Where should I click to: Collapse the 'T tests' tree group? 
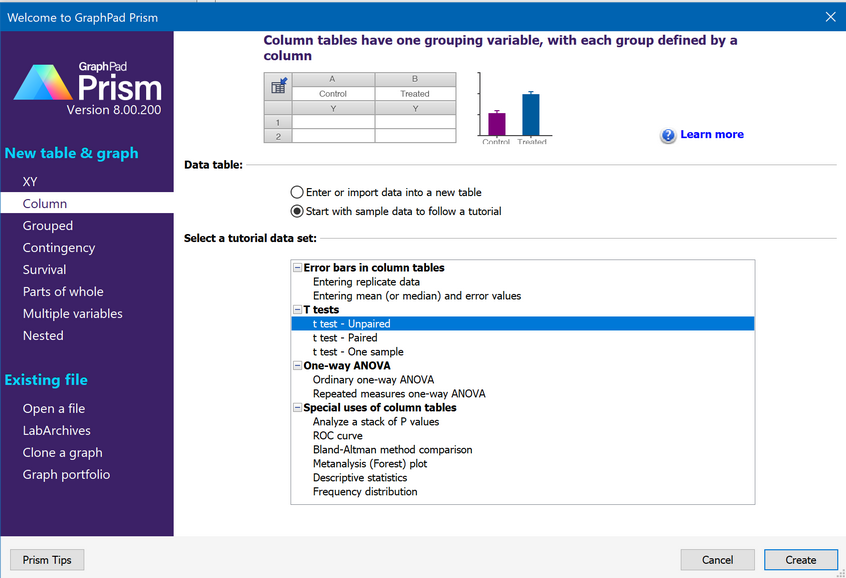pos(297,310)
